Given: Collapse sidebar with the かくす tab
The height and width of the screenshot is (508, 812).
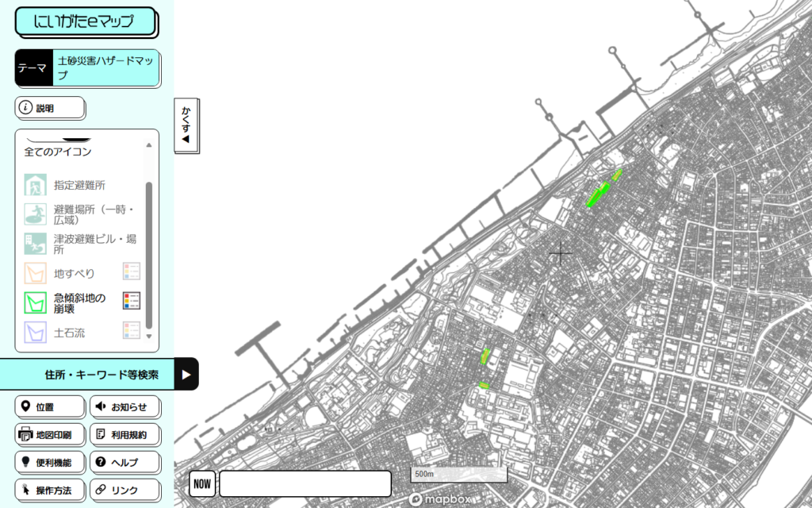Looking at the screenshot, I should [x=186, y=124].
